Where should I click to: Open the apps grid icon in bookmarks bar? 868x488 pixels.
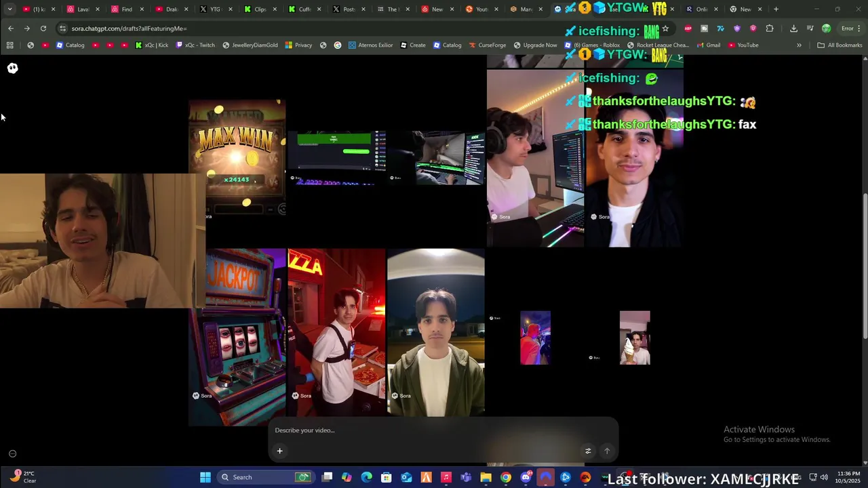(x=9, y=45)
